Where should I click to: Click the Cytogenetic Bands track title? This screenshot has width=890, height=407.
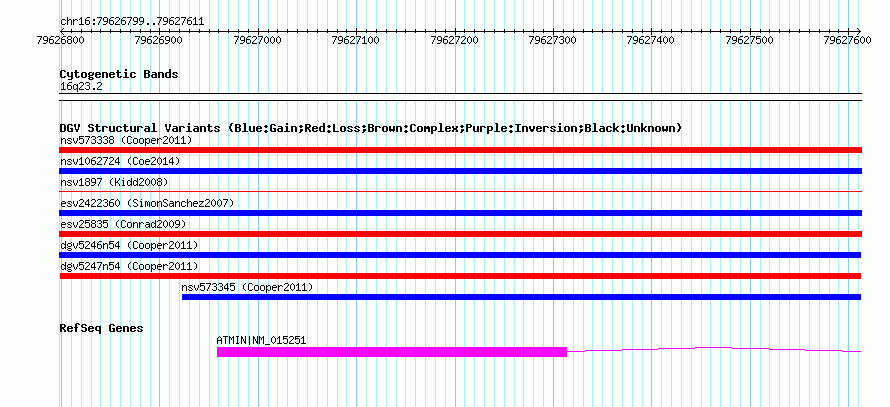coord(119,74)
